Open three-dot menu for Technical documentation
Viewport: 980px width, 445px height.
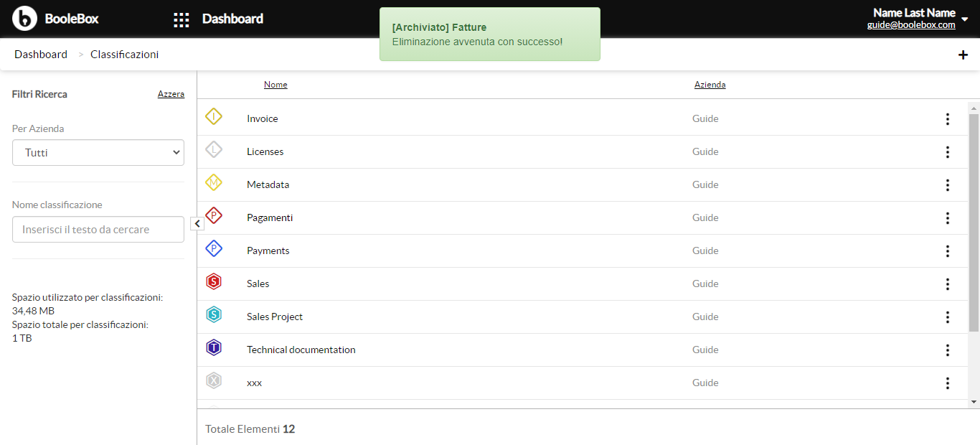(948, 350)
